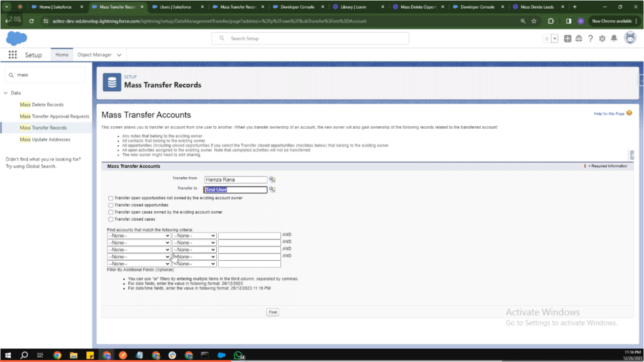Image resolution: width=644 pixels, height=362 pixels.
Task: Open the Object Manager tab
Action: (x=94, y=55)
